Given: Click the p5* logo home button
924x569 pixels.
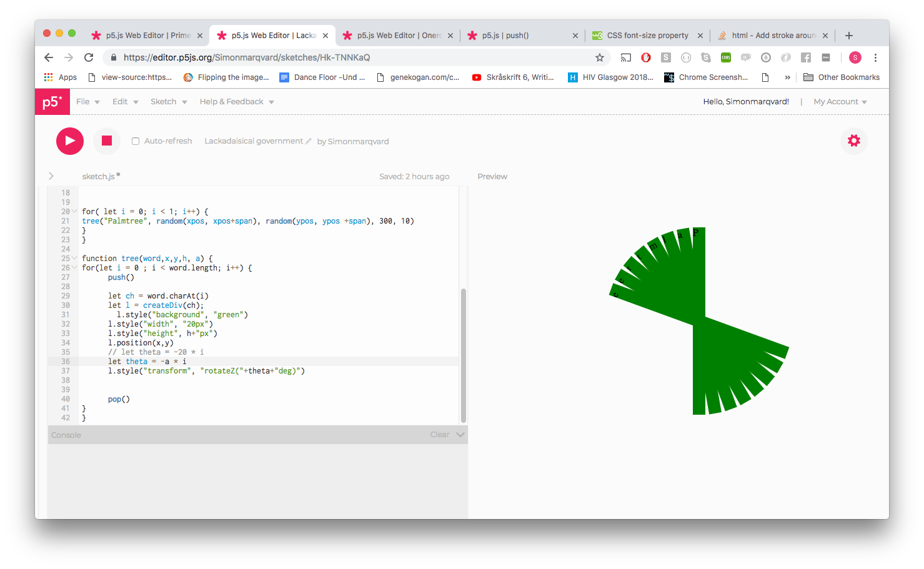Looking at the screenshot, I should point(52,102).
